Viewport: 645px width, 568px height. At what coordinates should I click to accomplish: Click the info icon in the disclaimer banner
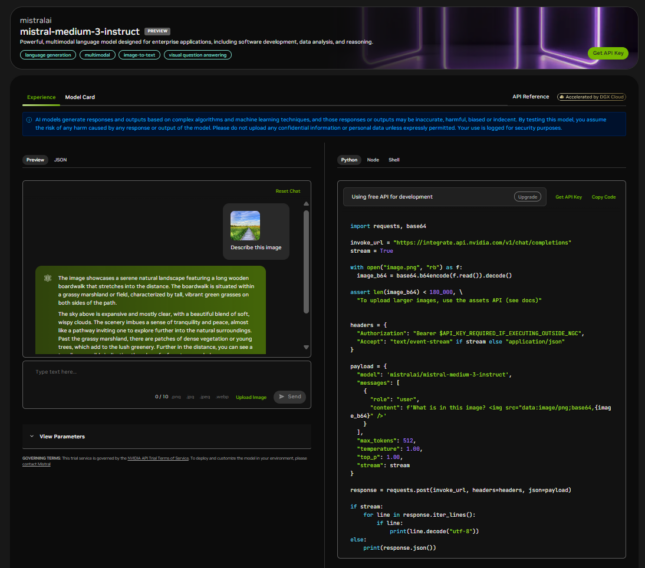point(29,119)
